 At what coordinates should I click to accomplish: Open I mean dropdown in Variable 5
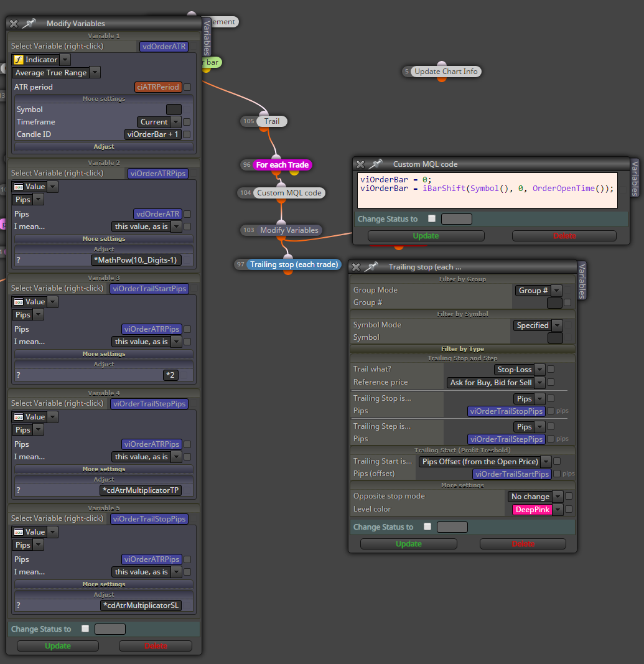(x=176, y=572)
